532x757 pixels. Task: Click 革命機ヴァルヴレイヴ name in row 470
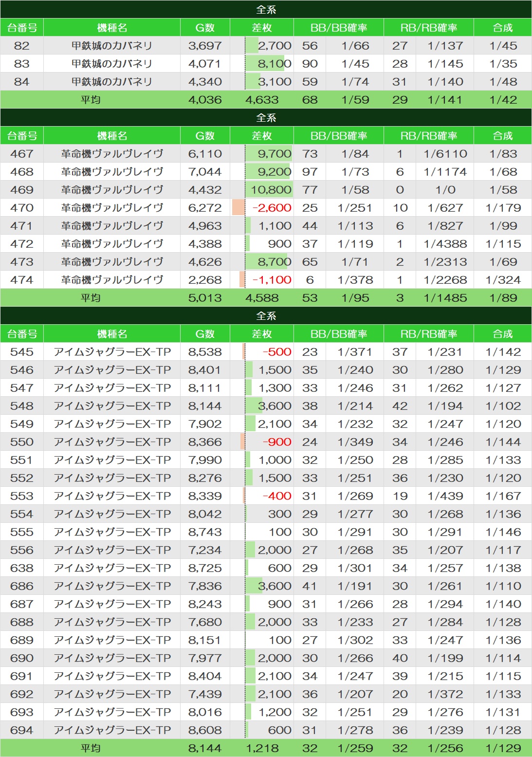[112, 208]
